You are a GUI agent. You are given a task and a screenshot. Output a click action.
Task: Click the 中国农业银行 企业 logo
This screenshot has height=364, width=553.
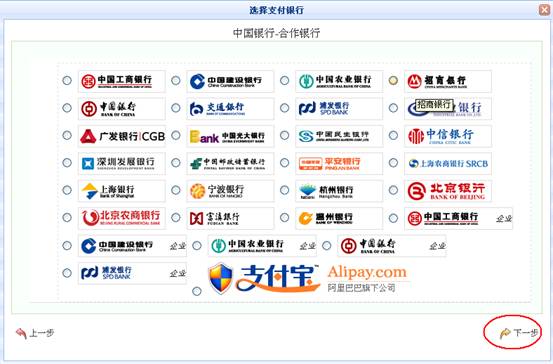point(262,246)
